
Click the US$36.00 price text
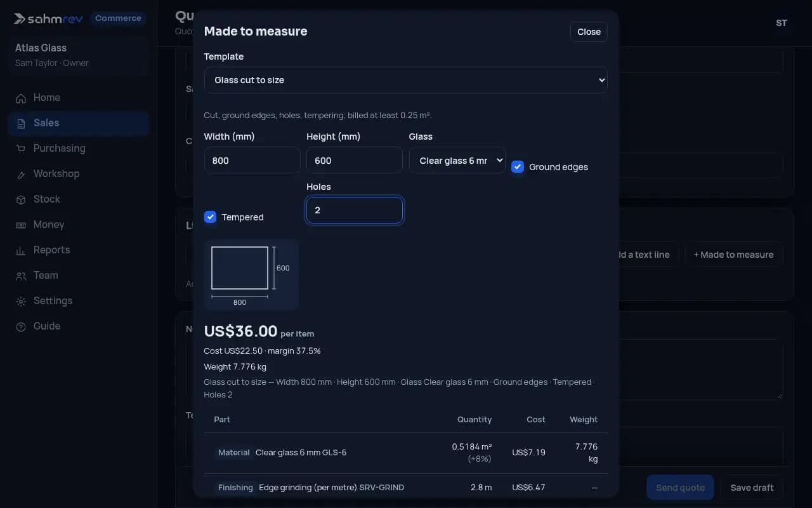(240, 331)
